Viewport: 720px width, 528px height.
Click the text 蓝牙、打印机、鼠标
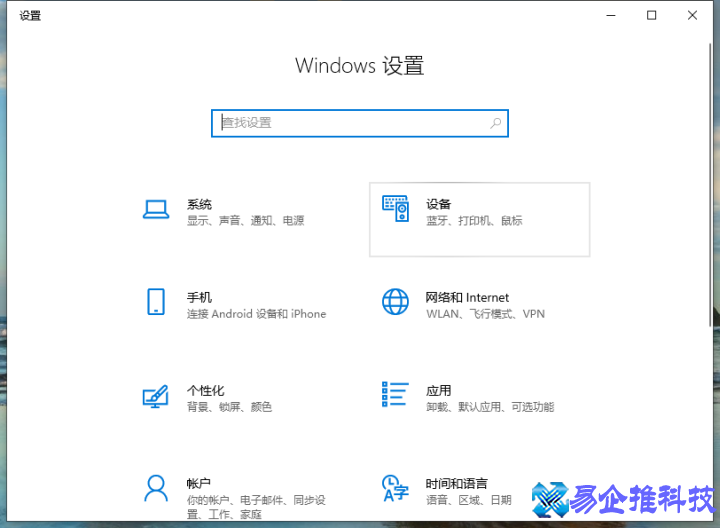474,221
